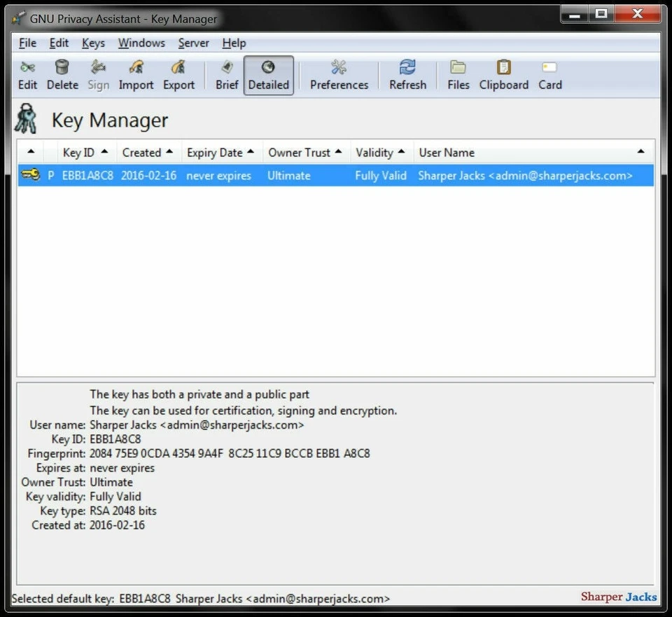
Task: Open the Keys menu
Action: 93,43
